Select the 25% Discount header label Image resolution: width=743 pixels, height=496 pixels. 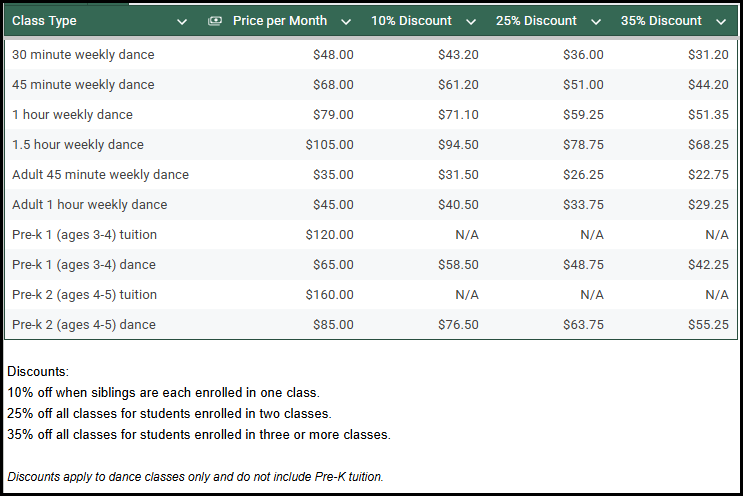536,21
